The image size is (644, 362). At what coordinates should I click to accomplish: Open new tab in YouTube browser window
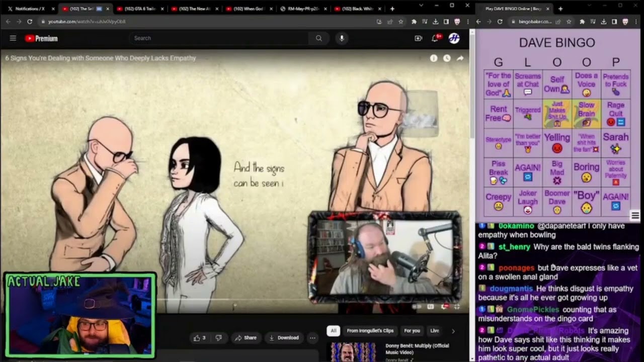point(392,9)
